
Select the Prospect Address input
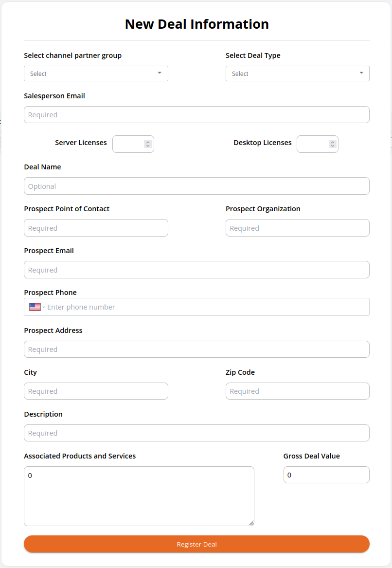(x=196, y=349)
